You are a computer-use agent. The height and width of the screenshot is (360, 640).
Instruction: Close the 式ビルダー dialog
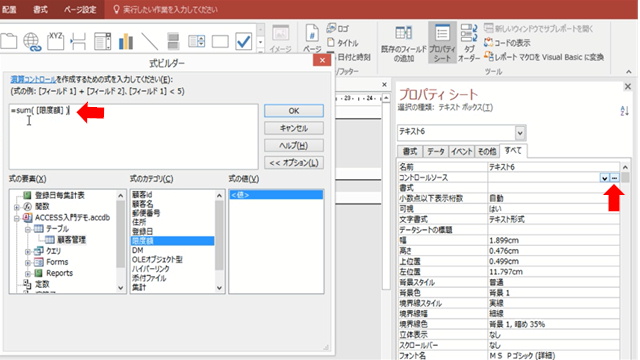click(x=322, y=60)
